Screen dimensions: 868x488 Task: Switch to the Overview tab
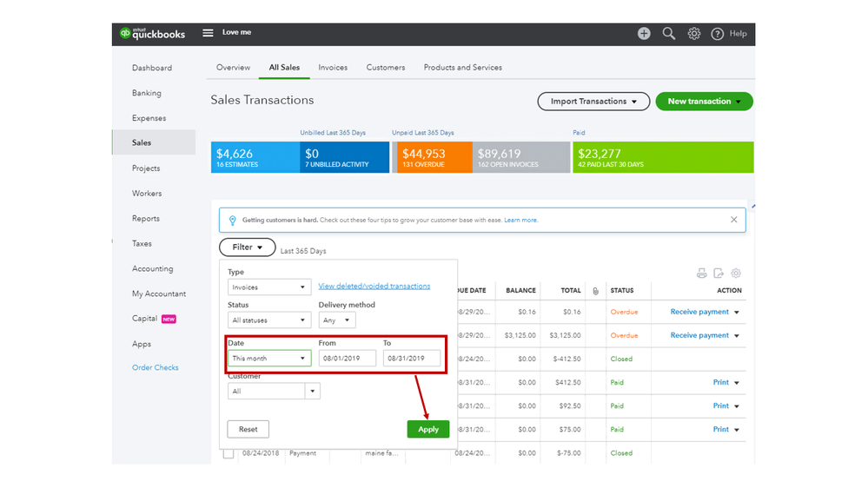pos(233,68)
